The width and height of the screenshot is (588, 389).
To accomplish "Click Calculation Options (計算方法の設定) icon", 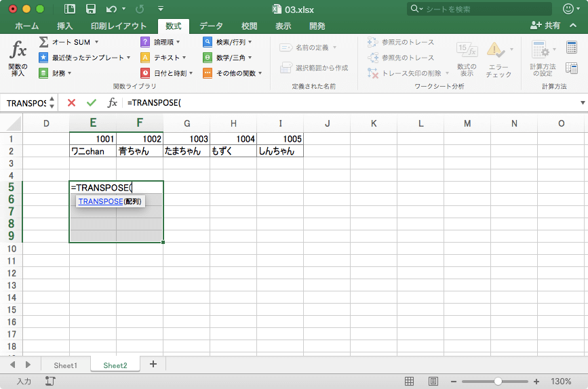I will [540, 49].
